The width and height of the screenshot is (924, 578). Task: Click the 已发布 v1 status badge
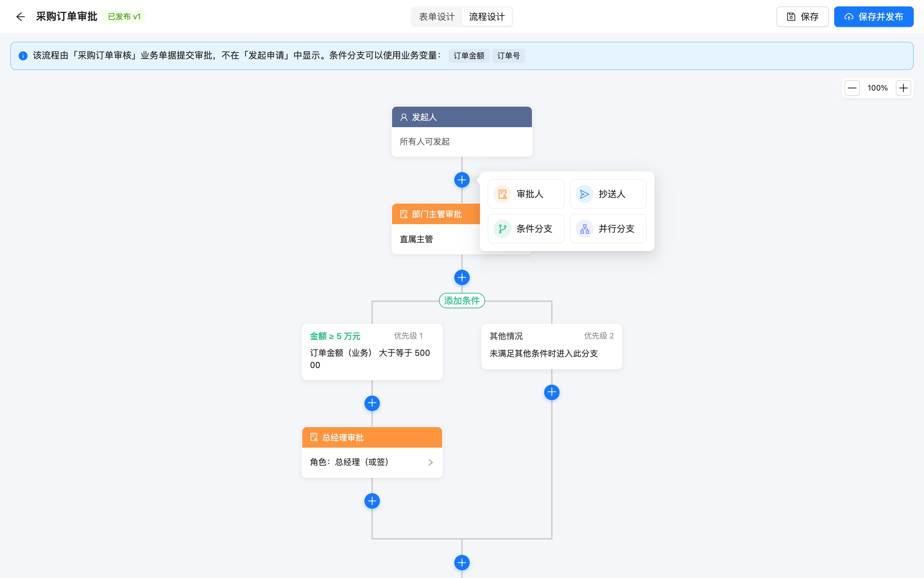tap(124, 17)
